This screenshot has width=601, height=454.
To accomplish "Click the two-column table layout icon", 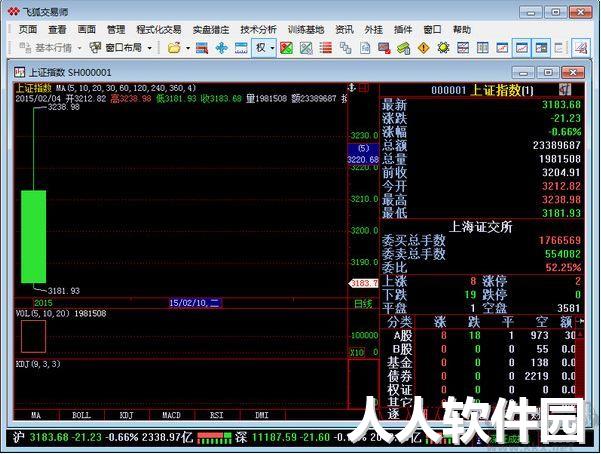I will (482, 48).
